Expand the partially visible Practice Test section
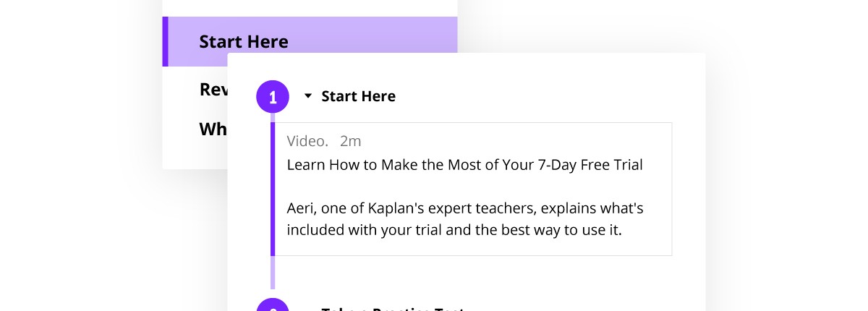 coord(391,308)
